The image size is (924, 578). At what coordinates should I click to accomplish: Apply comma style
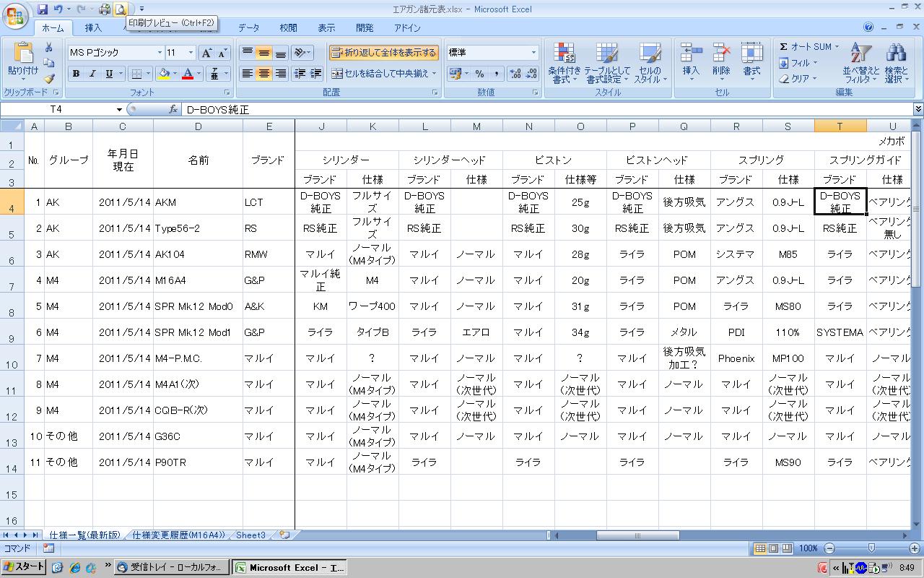click(496, 74)
